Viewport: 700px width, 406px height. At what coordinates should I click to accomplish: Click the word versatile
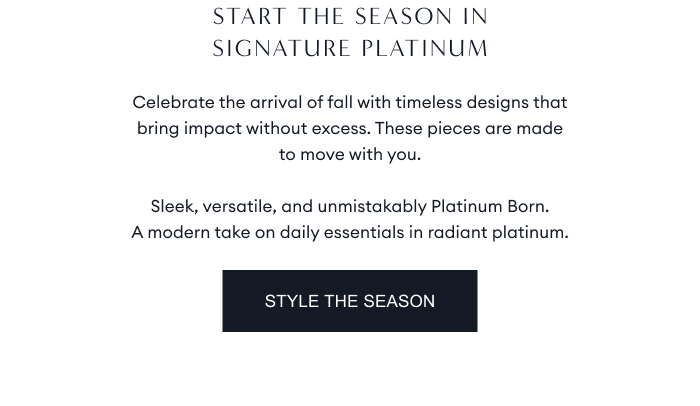(x=238, y=206)
